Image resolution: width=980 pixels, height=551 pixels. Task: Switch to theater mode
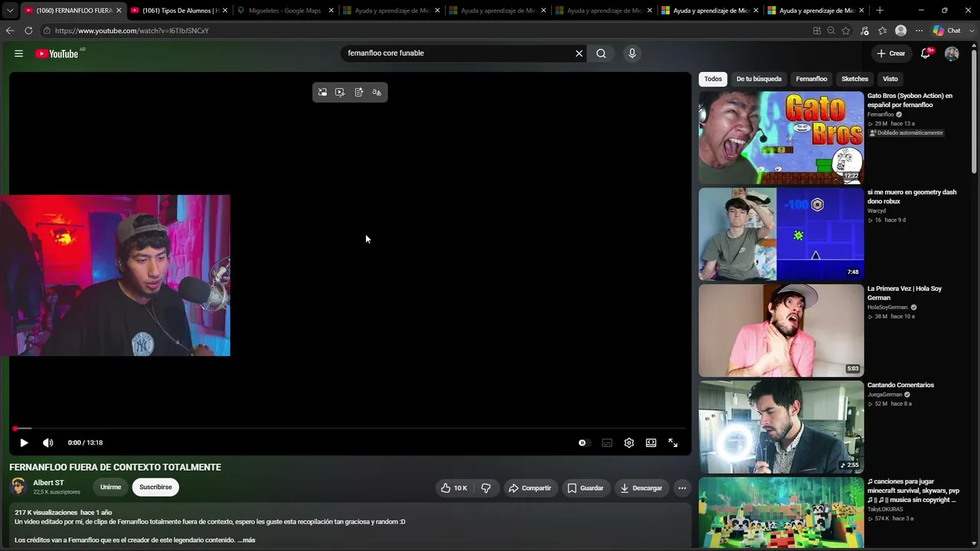[651, 442]
